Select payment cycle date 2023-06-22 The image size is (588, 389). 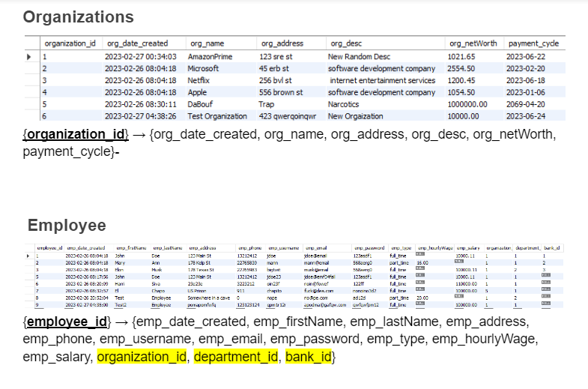526,57
